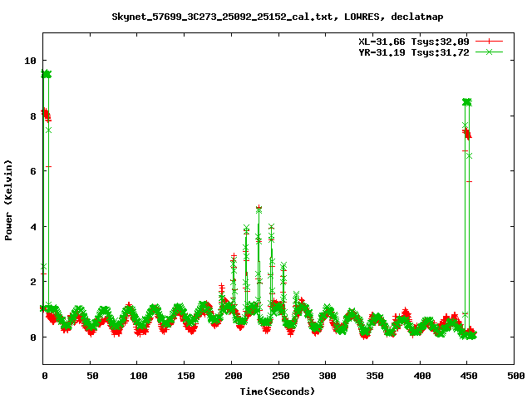Click the x-axis tick label '300'
The image size is (532, 399).
[328, 376]
